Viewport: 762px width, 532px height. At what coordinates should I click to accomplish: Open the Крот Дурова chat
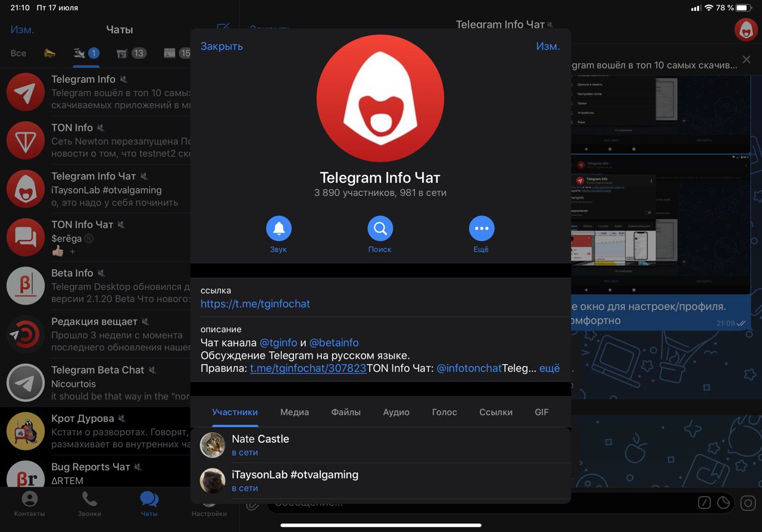point(95,431)
